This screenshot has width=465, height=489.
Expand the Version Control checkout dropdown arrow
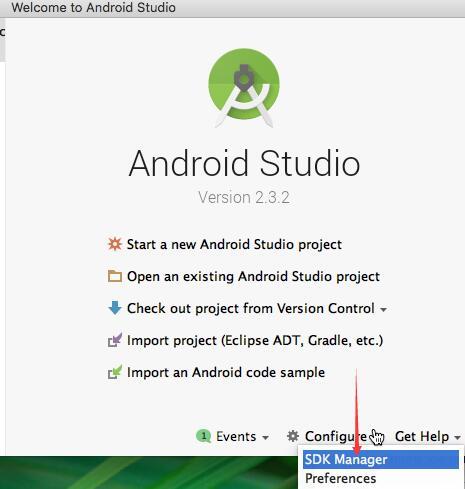pos(383,310)
